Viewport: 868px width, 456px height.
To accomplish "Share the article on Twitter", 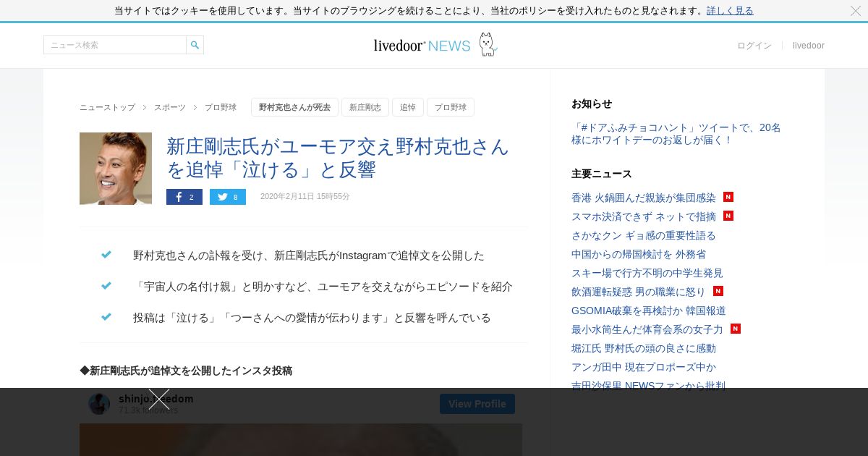I will click(x=228, y=197).
